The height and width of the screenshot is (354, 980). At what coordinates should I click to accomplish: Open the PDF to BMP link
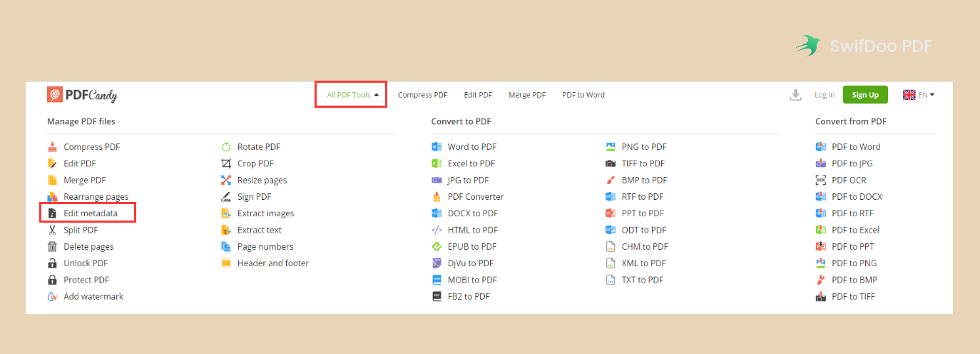(x=854, y=280)
